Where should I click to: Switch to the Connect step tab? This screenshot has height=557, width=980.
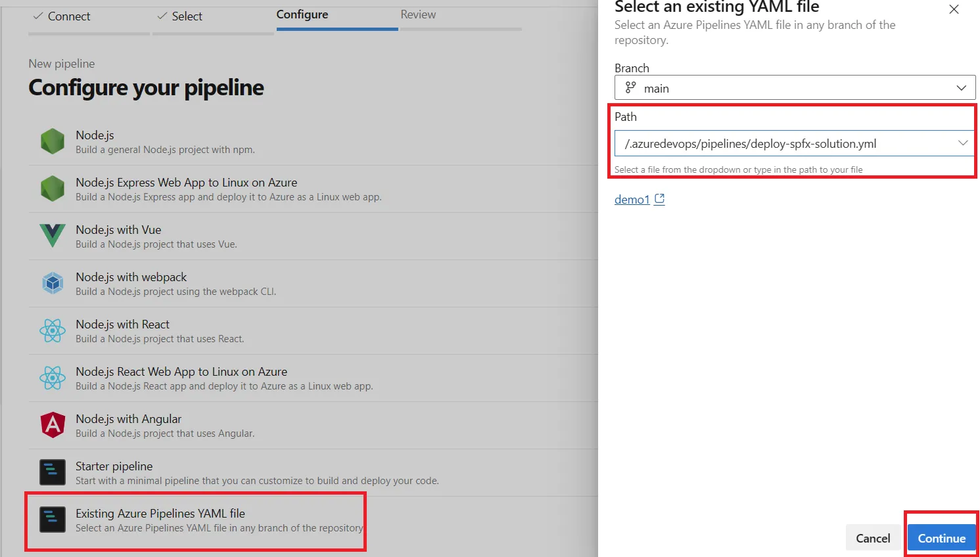[62, 16]
